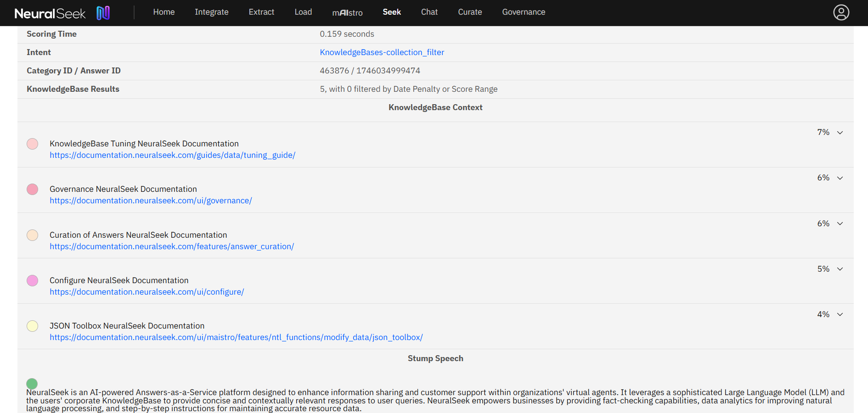Open the Chat tab
This screenshot has width=868, height=413.
(x=429, y=12)
